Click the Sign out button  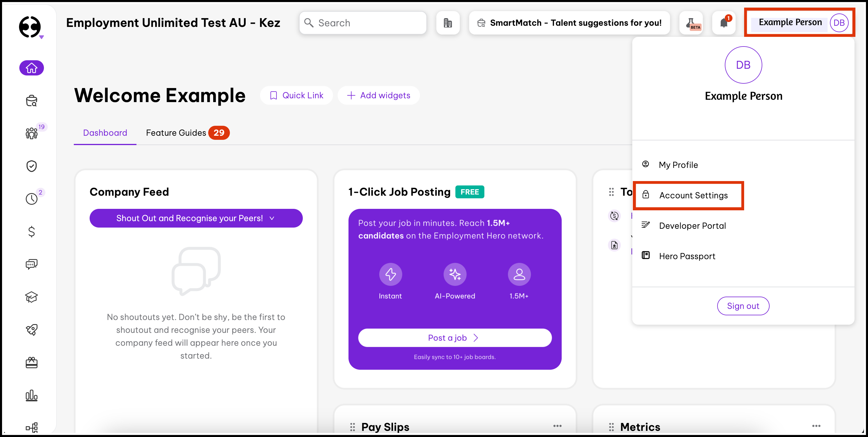pyautogui.click(x=743, y=306)
